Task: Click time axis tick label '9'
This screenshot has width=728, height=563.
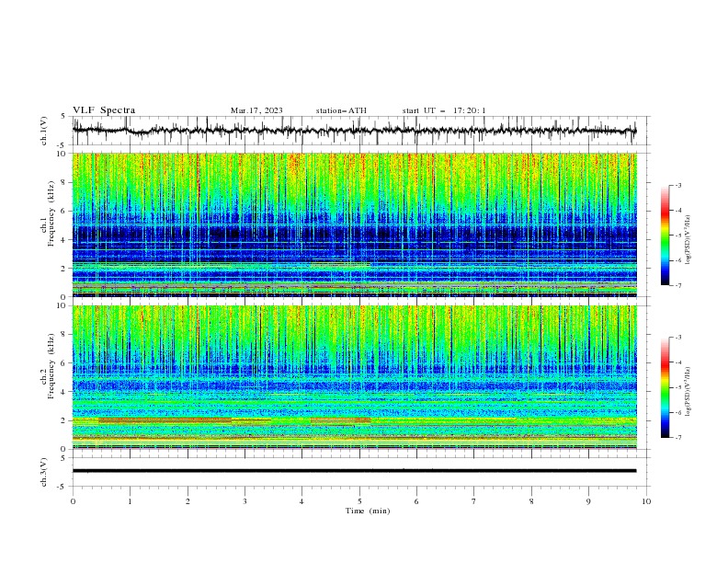Action: pyautogui.click(x=588, y=501)
